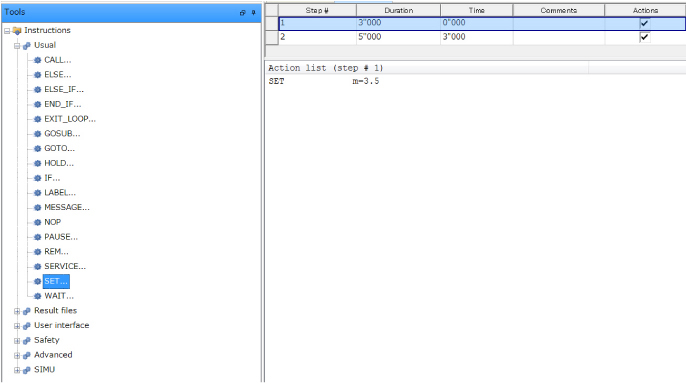686x385 pixels.
Task: Expand the Advanced node
Action: coord(17,355)
